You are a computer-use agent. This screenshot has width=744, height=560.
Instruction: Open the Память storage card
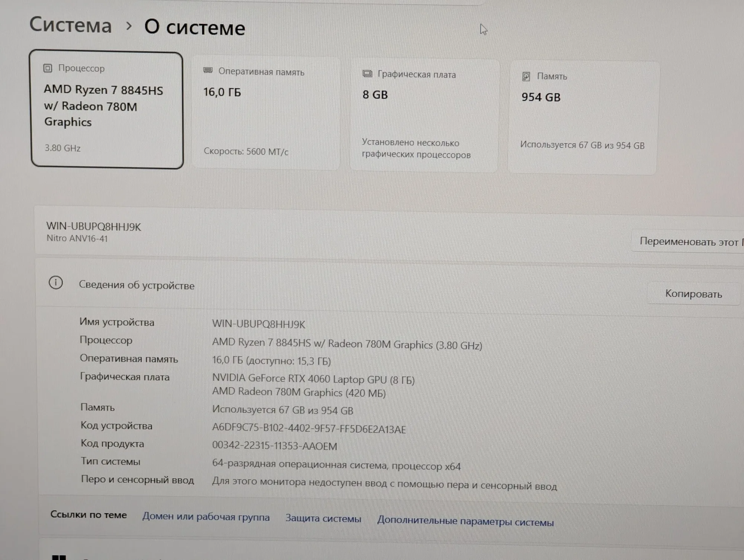583,118
